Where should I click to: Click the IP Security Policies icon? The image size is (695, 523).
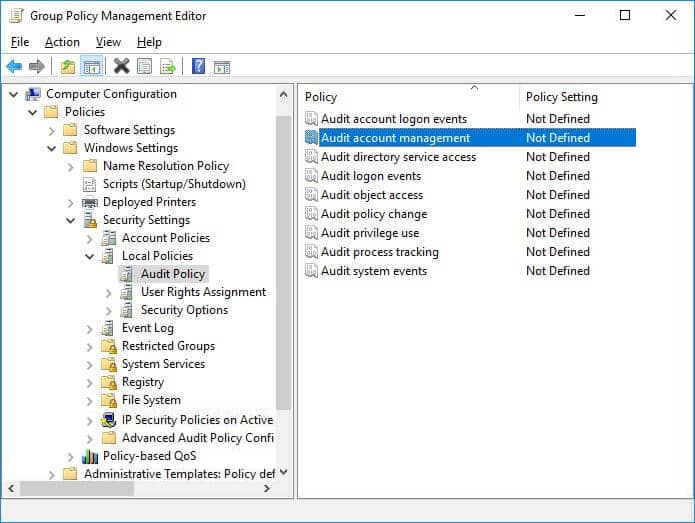[x=108, y=420]
